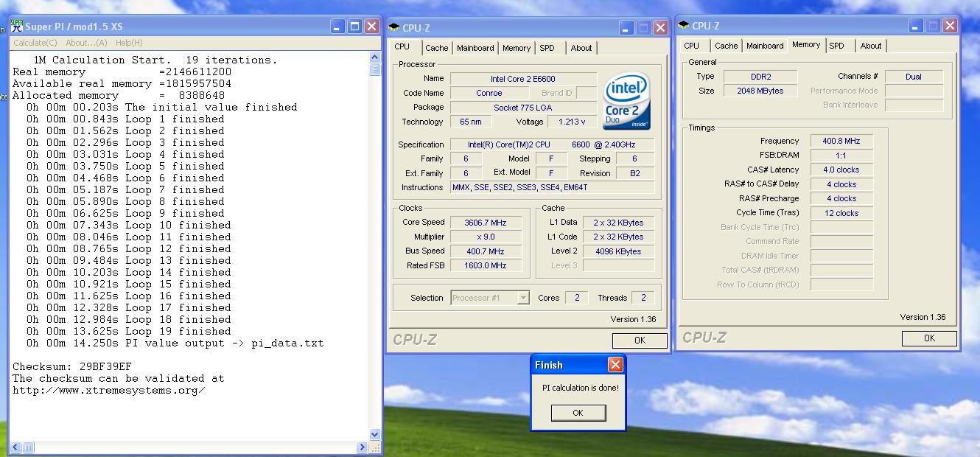Viewport: 980px width, 457px height.
Task: Click the memory Size field 2048 MBytes
Action: pos(760,91)
